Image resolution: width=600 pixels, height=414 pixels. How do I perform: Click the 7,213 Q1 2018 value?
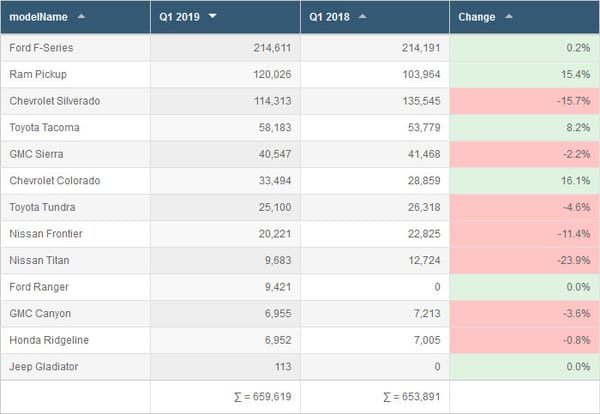(427, 314)
